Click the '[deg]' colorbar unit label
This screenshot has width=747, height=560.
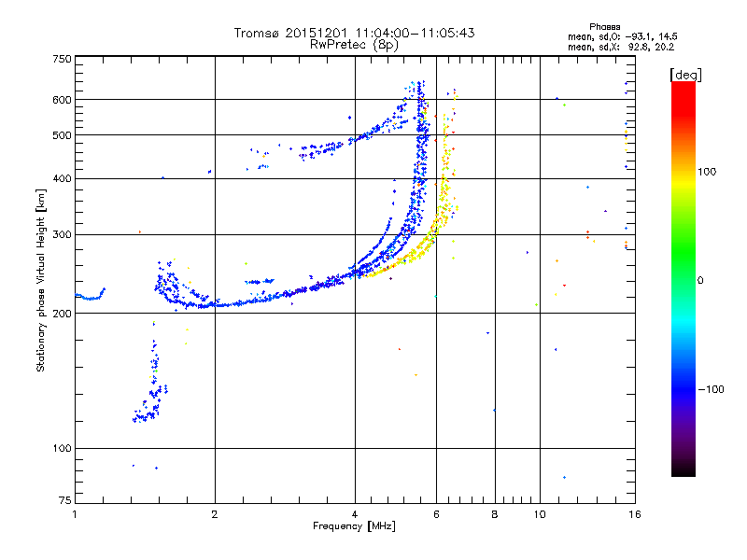[685, 75]
